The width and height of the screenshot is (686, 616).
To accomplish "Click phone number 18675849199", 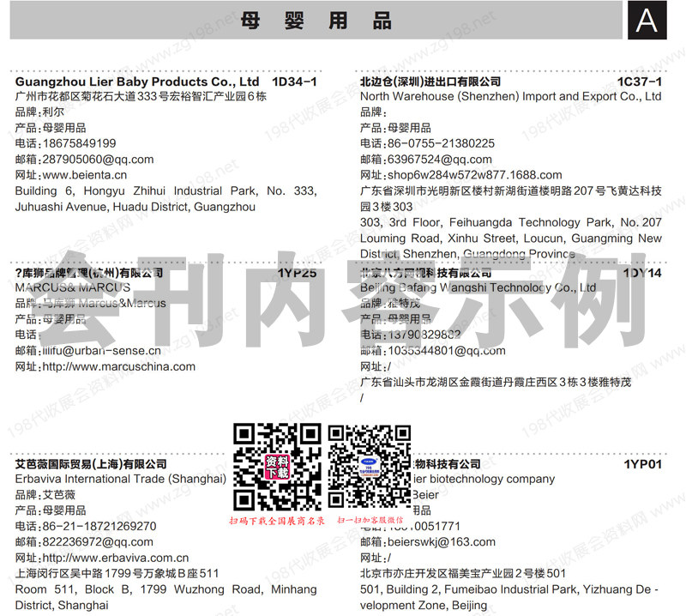I will point(79,143).
